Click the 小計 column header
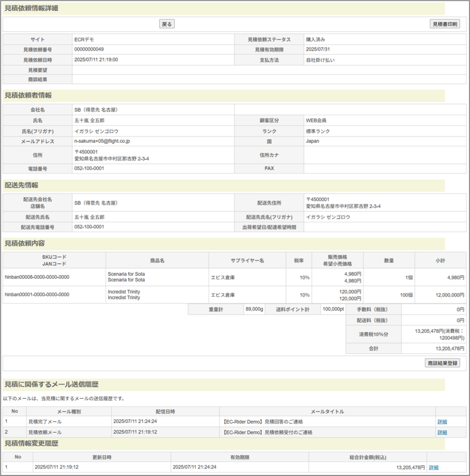The height and width of the screenshot is (476, 470). coord(440,260)
